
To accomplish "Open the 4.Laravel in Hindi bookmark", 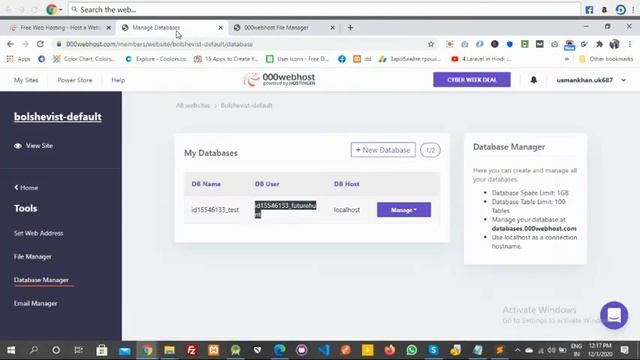I will pos(482,59).
